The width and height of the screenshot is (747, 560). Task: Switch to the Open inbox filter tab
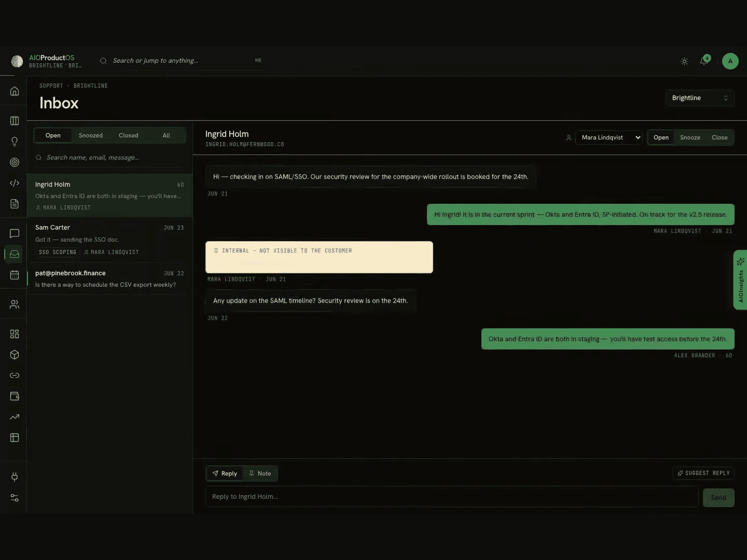click(53, 135)
